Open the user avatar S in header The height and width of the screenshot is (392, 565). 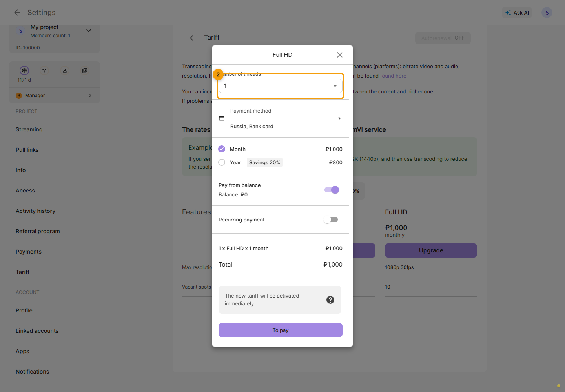point(547,13)
